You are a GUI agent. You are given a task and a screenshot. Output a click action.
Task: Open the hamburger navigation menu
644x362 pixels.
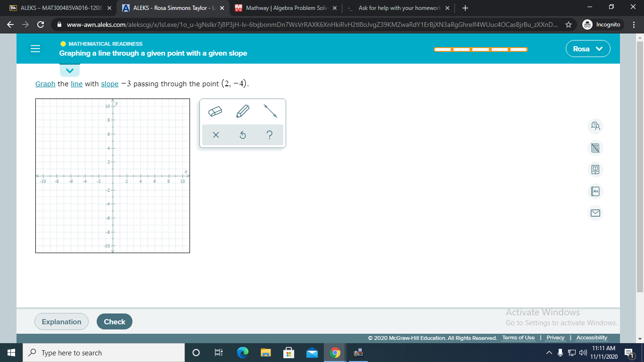pos(35,49)
